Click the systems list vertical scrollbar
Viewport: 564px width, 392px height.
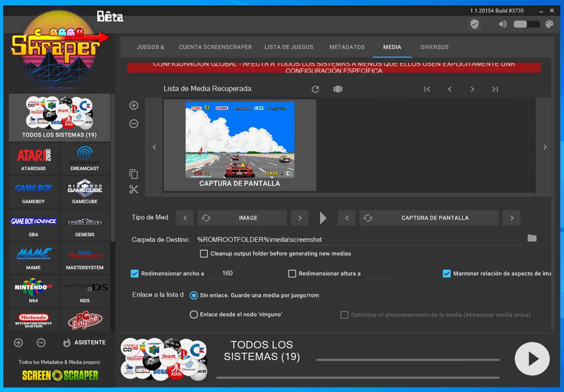113,168
